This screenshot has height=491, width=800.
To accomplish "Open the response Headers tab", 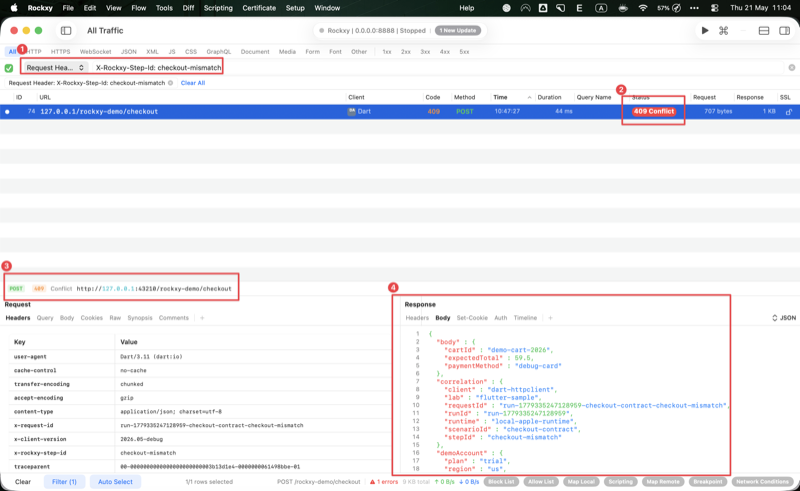I will click(417, 318).
